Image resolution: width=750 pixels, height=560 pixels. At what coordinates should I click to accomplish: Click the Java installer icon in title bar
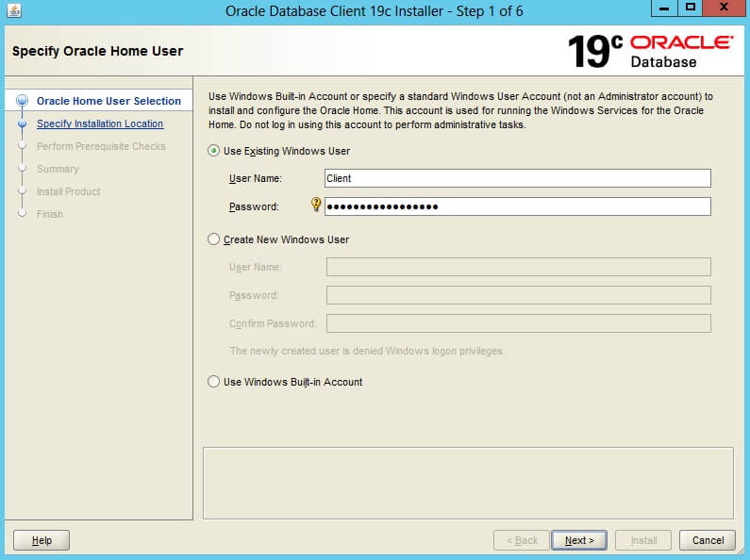tap(14, 10)
